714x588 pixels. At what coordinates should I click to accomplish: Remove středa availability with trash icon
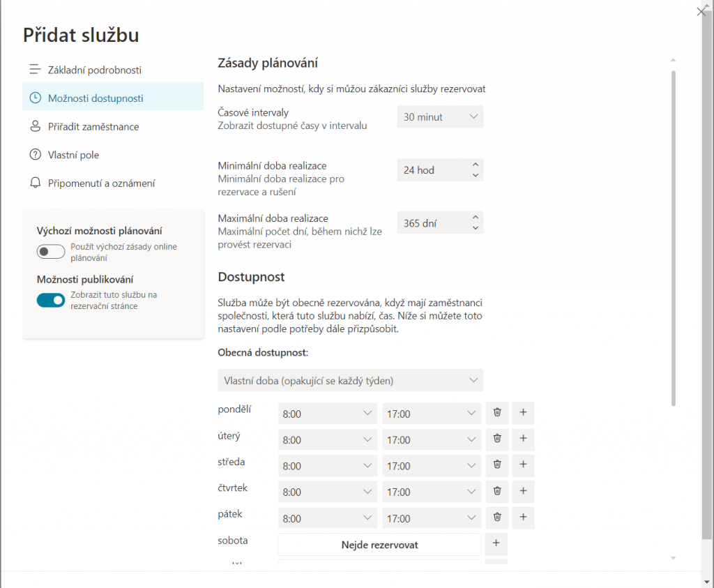pyautogui.click(x=497, y=465)
